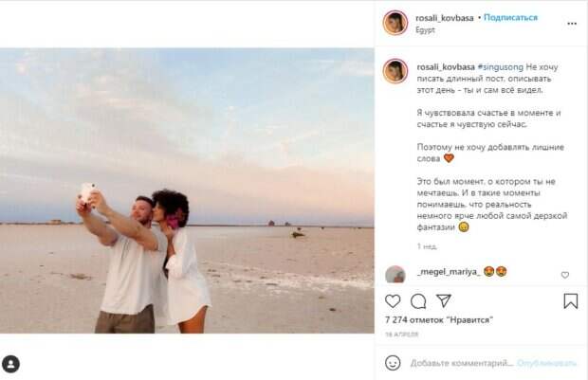588x380 pixels.
Task: Open the emoji picker smiley icon
Action: [393, 363]
